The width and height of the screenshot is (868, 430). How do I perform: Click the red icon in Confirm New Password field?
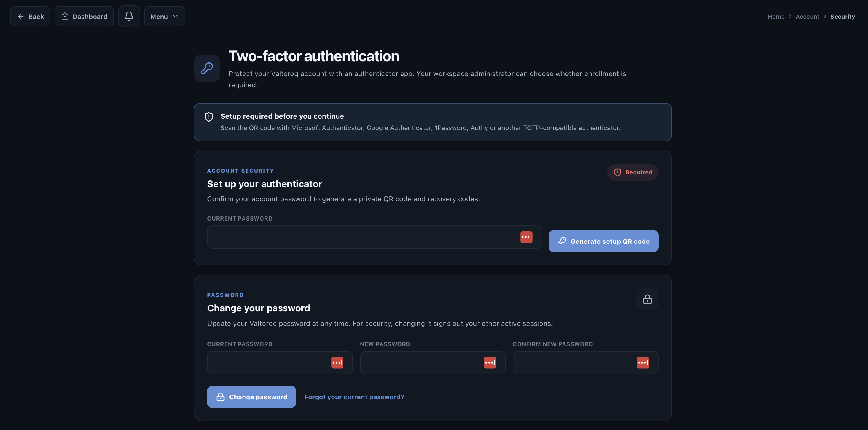click(x=643, y=363)
